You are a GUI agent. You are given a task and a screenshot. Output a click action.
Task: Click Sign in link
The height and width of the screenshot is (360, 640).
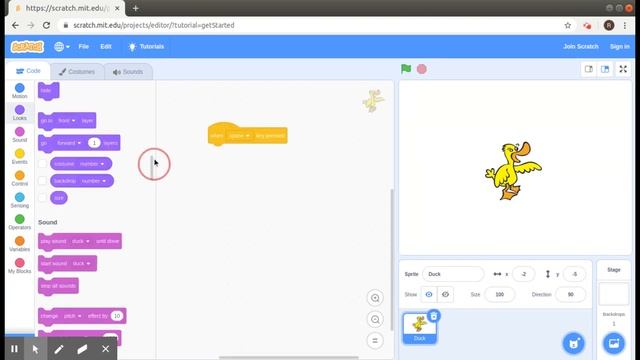(620, 47)
